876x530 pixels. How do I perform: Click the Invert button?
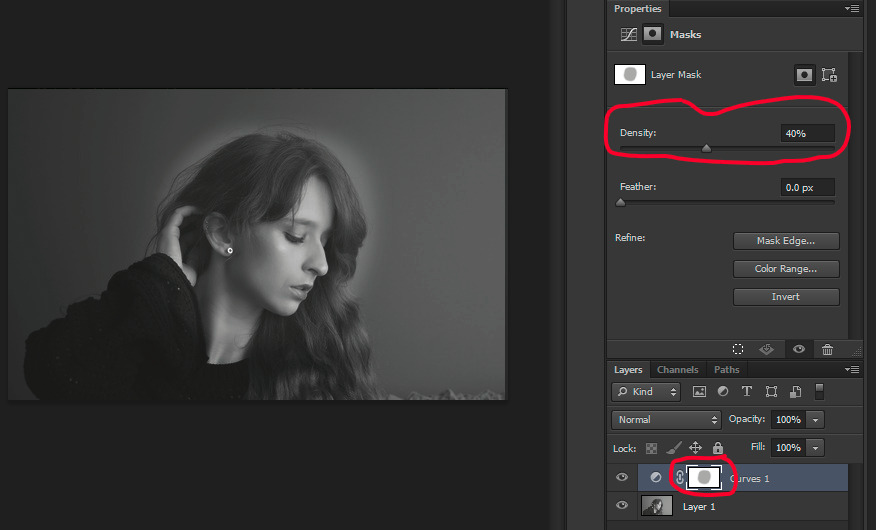[x=785, y=297]
